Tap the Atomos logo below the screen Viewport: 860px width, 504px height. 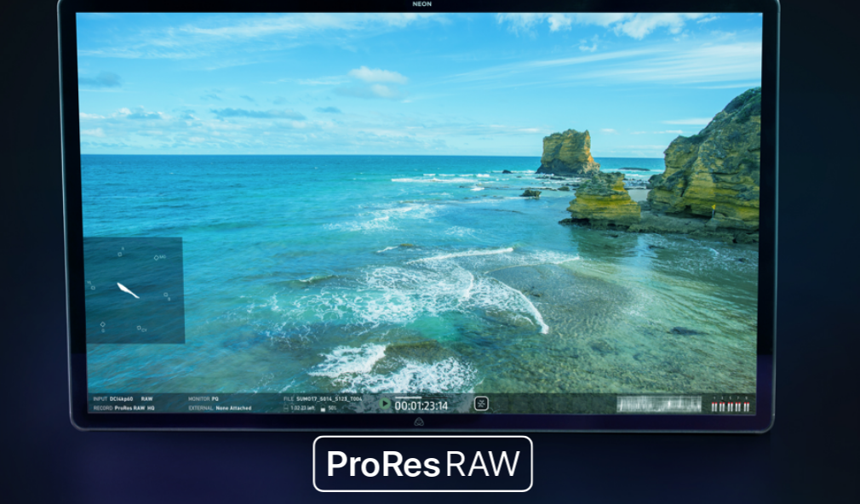420,421
